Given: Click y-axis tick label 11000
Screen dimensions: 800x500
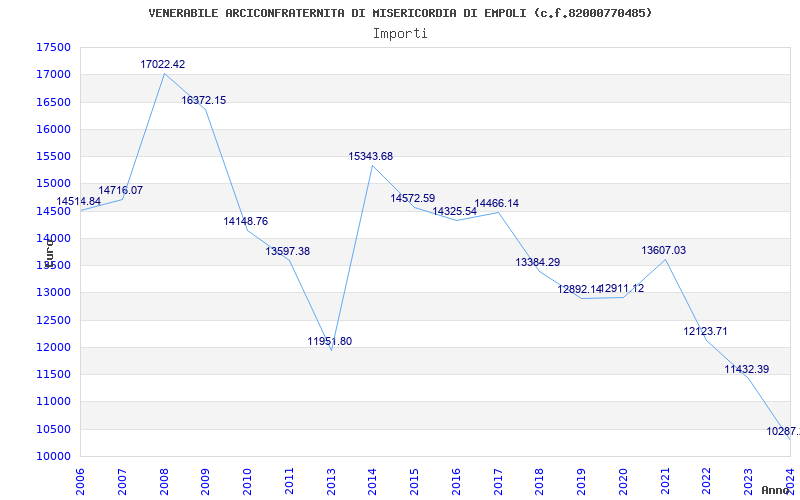Looking at the screenshot, I should coord(53,402).
